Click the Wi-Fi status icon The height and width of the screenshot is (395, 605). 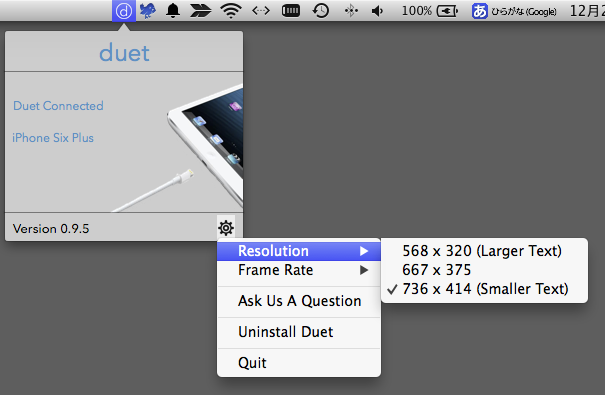coord(231,11)
